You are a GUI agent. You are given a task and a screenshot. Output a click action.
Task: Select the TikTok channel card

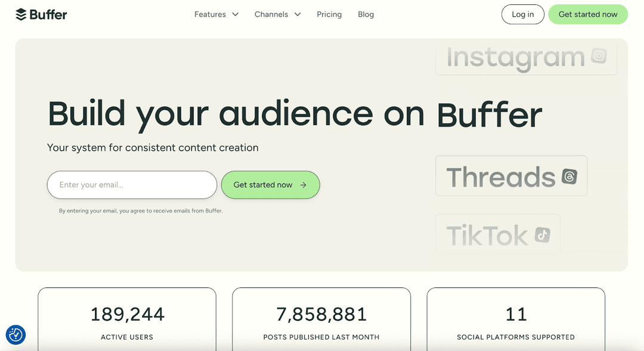(x=498, y=234)
